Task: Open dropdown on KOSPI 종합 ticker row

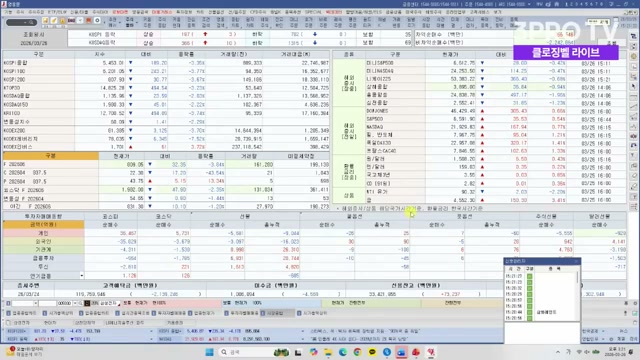Action: click(303, 331)
